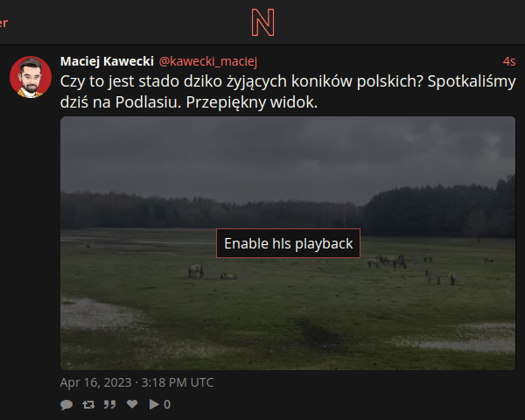Click the play triangle views icon
The width and height of the screenshot is (525, 420).
click(154, 404)
